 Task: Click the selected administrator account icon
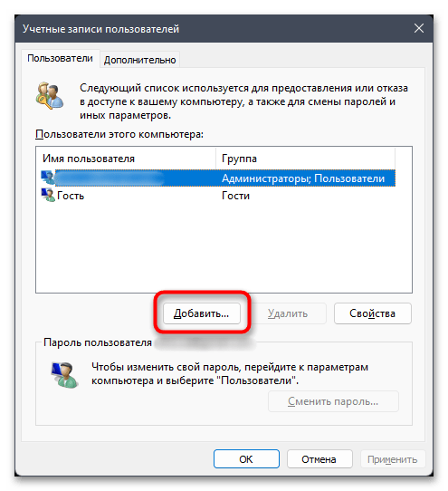pos(48,178)
